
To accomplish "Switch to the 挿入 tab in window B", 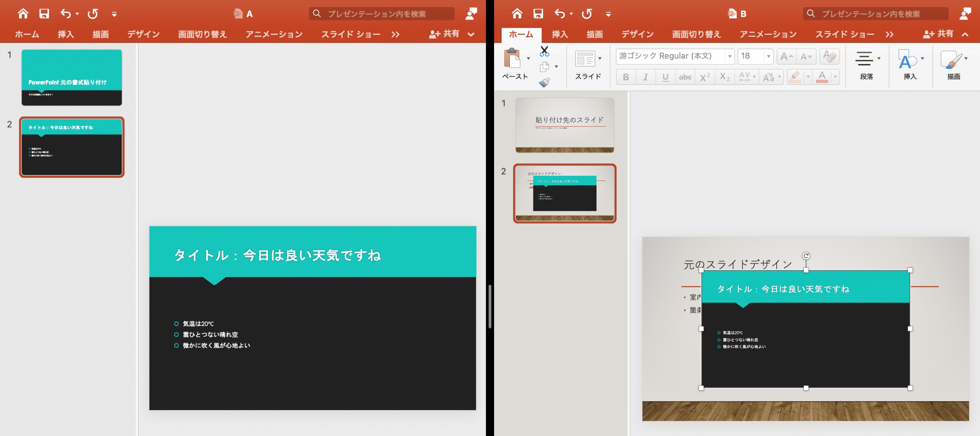I will [x=560, y=34].
